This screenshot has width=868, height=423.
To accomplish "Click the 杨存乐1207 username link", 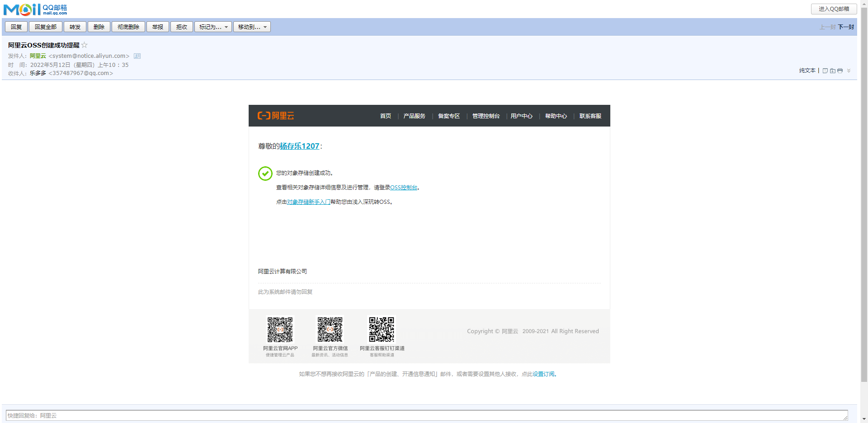I will pos(300,146).
